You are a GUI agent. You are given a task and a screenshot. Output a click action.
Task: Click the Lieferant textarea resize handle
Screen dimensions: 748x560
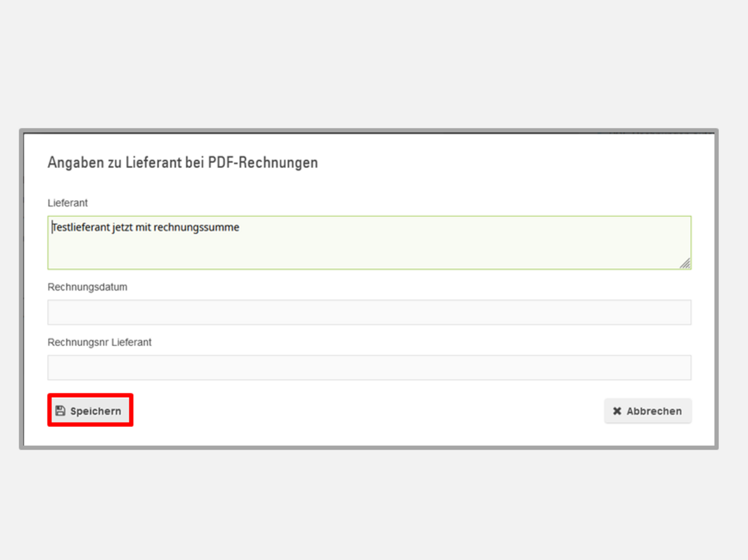[x=685, y=264]
